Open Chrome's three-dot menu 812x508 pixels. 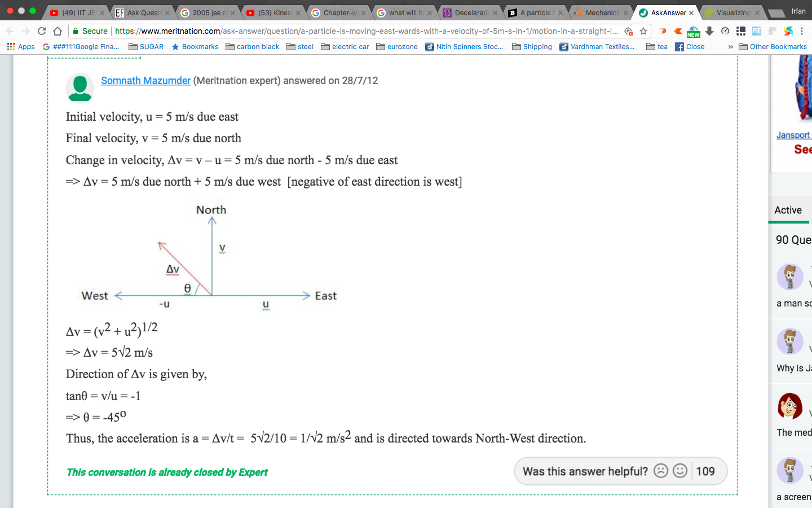(x=802, y=31)
